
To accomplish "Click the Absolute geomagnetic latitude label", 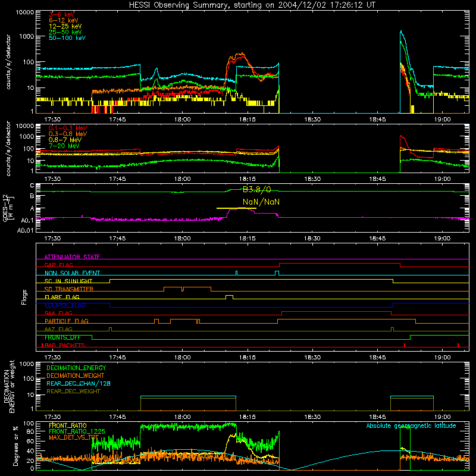I will [x=411, y=426].
